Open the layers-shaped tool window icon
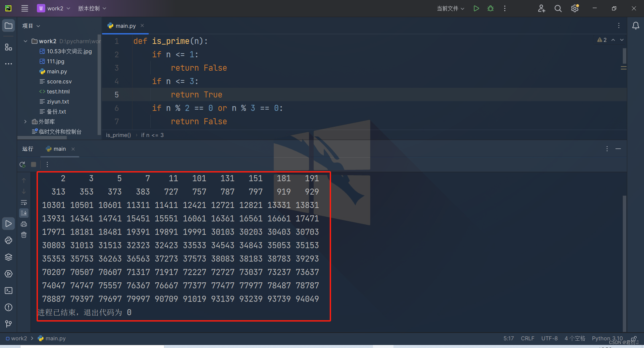Screen dimensions: 644x348 click(x=9, y=257)
